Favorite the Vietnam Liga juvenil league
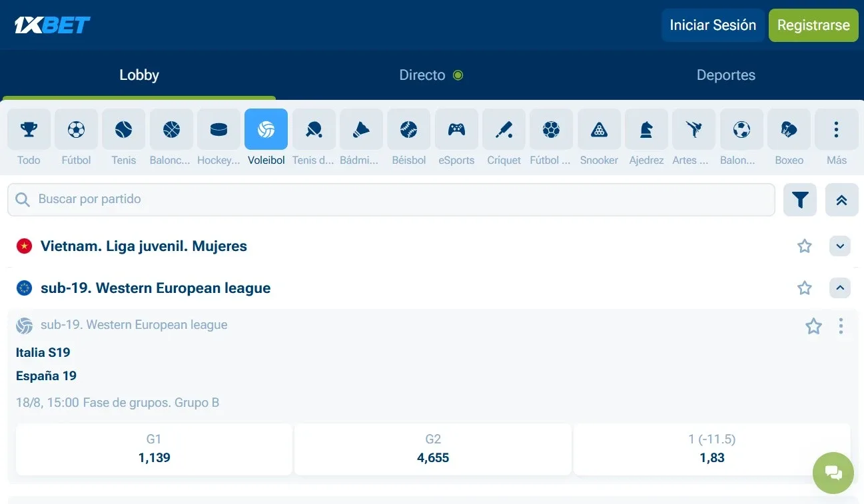864x504 pixels. 805,246
